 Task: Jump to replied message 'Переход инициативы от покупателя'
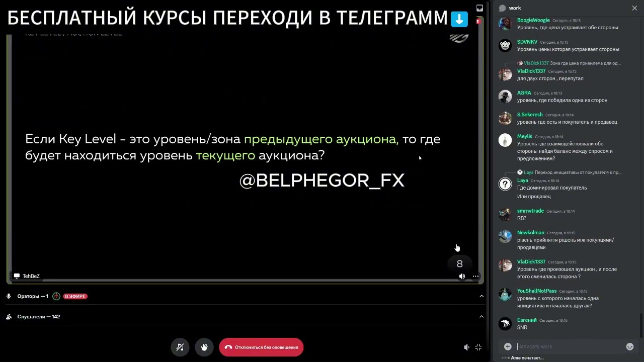click(x=578, y=172)
